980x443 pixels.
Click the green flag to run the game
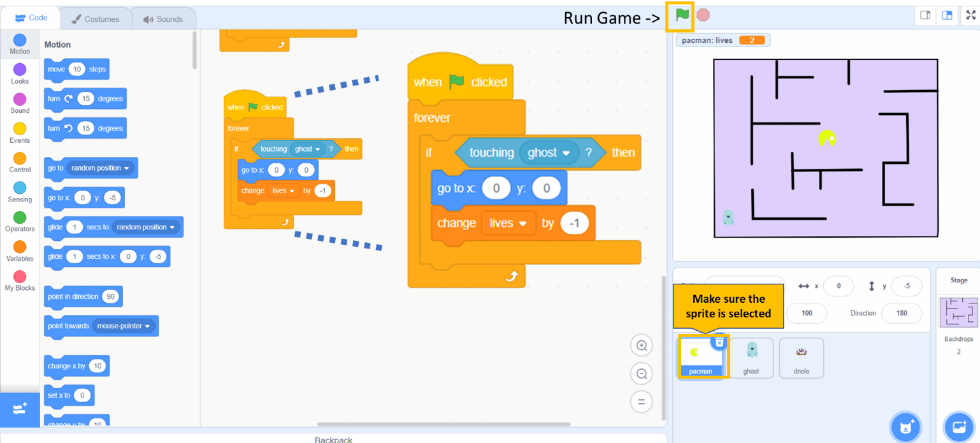682,15
